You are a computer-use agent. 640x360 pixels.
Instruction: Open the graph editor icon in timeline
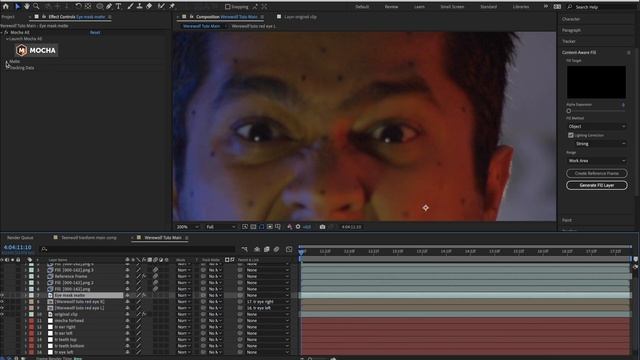point(289,249)
